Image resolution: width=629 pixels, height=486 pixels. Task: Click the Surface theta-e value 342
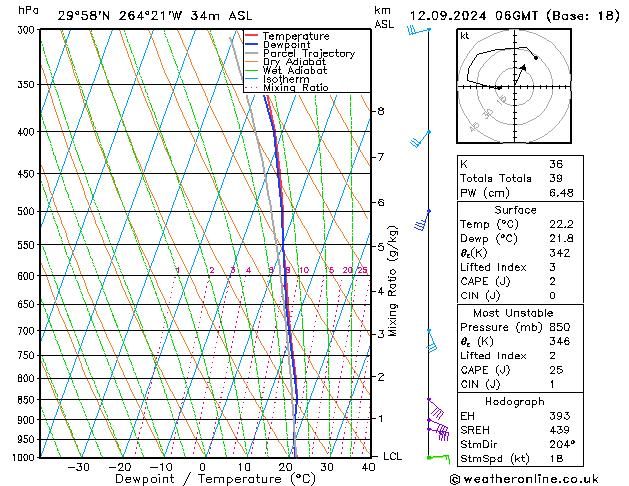(x=560, y=253)
